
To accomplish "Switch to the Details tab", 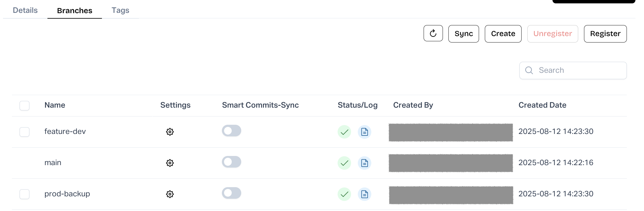I will 25,10.
